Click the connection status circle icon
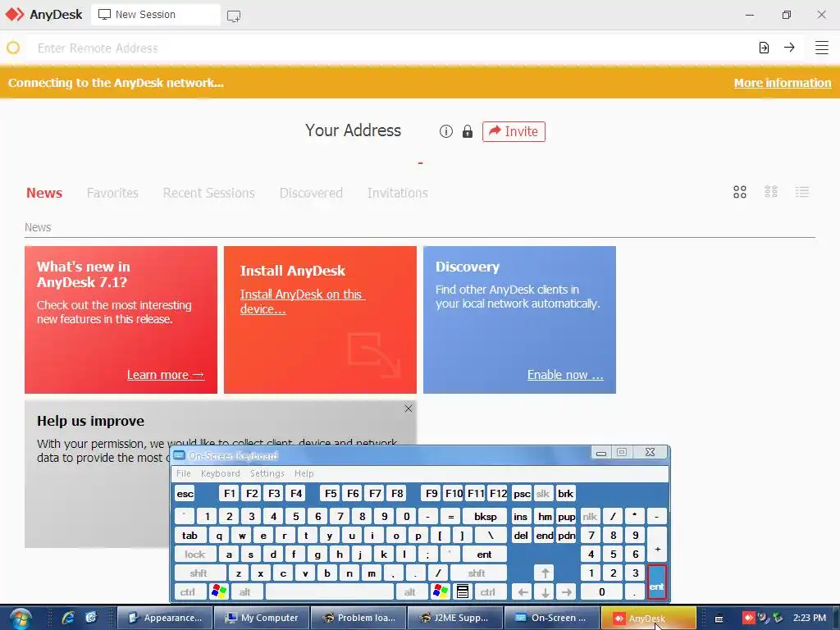Viewport: 840px width, 630px height. 13,48
